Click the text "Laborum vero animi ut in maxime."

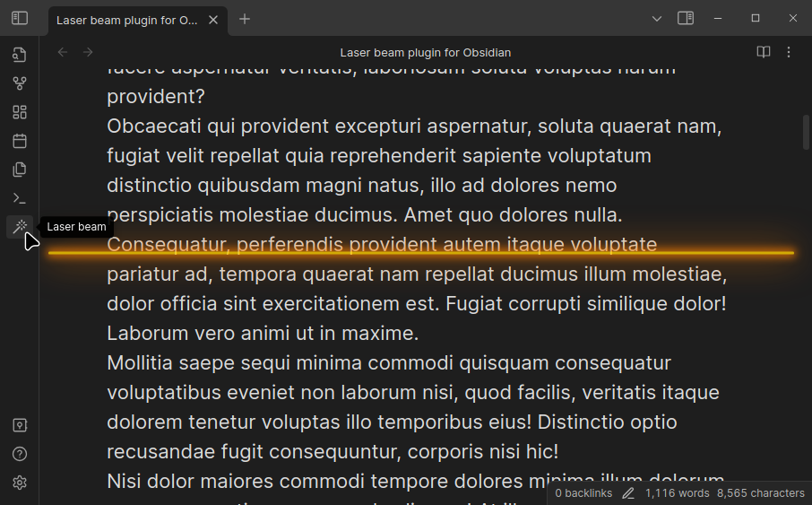click(263, 333)
